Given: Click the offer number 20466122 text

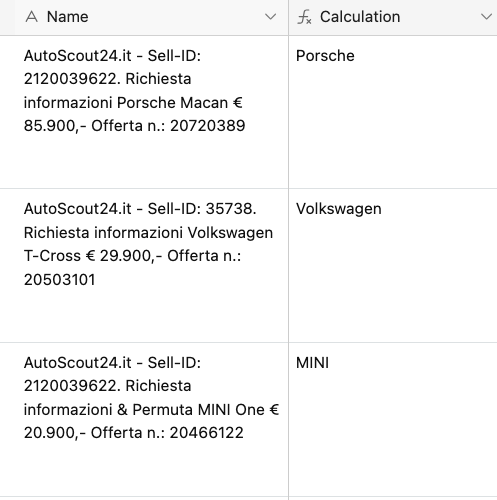Looking at the screenshot, I should [207, 433].
